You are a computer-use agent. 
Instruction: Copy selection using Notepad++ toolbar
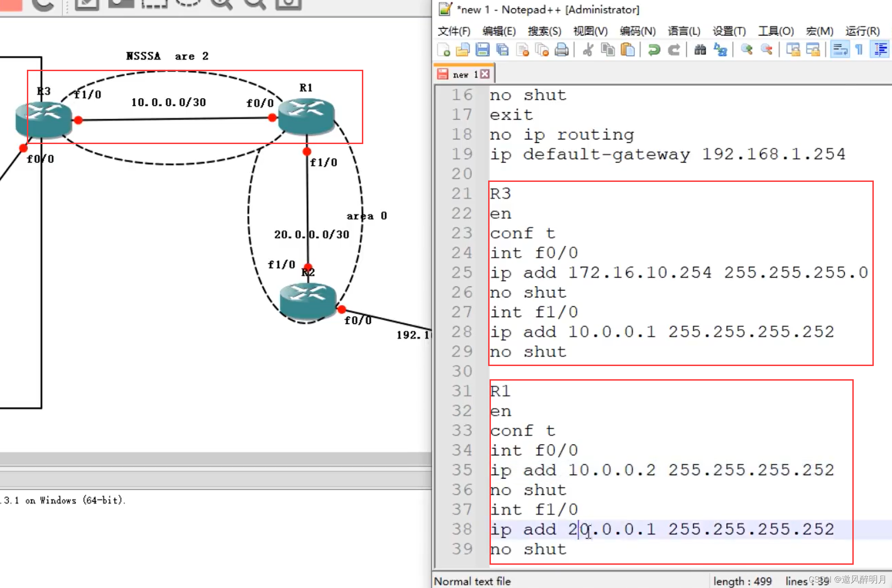click(608, 49)
